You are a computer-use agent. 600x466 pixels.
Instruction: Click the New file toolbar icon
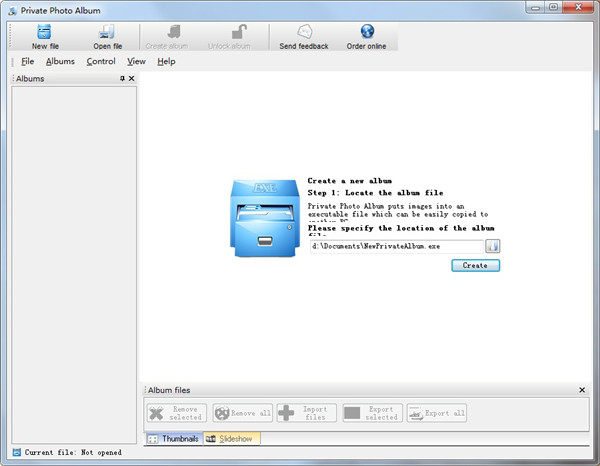pyautogui.click(x=44, y=32)
